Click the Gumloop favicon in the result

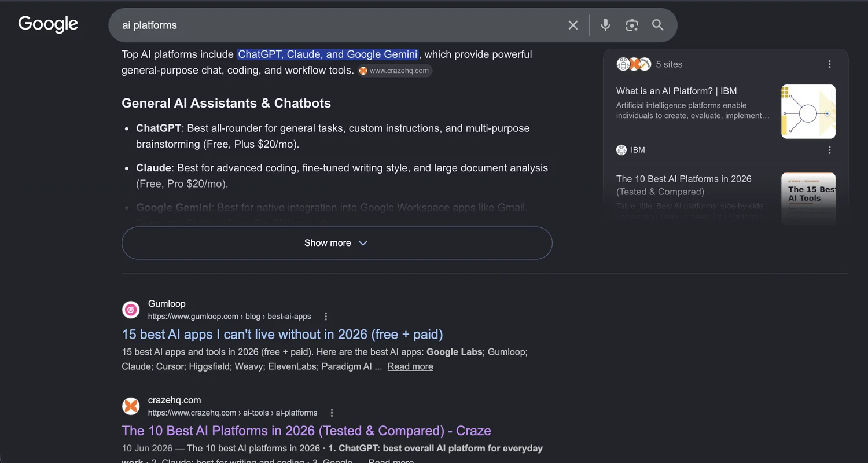[131, 310]
